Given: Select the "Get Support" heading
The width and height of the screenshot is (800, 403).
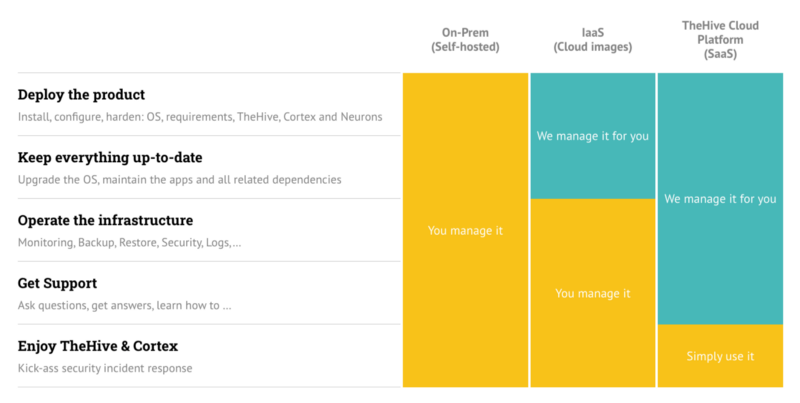Looking at the screenshot, I should [x=57, y=283].
